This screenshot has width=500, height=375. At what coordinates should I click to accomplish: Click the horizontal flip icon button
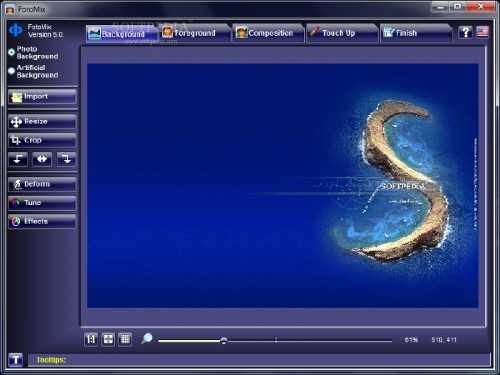[x=42, y=159]
